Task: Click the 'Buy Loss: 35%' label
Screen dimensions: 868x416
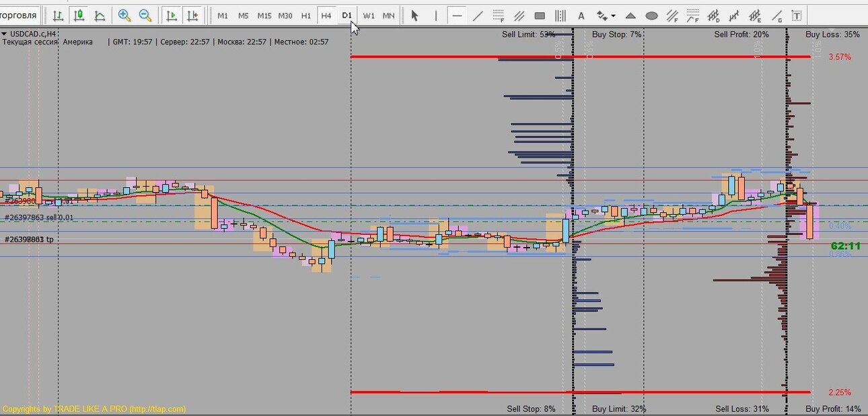Action: 833,34
